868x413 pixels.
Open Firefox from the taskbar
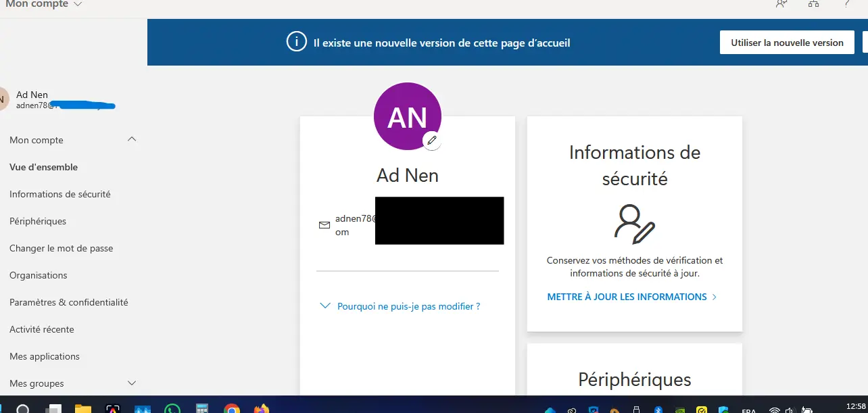pyautogui.click(x=262, y=408)
